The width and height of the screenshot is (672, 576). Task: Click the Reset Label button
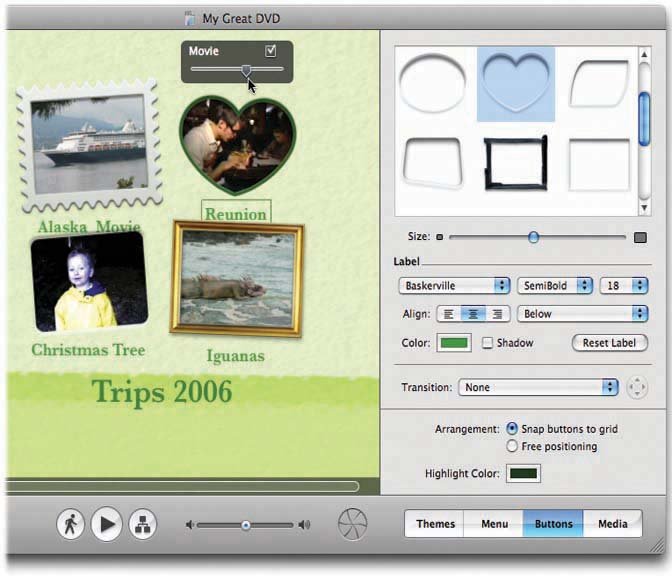tap(609, 343)
